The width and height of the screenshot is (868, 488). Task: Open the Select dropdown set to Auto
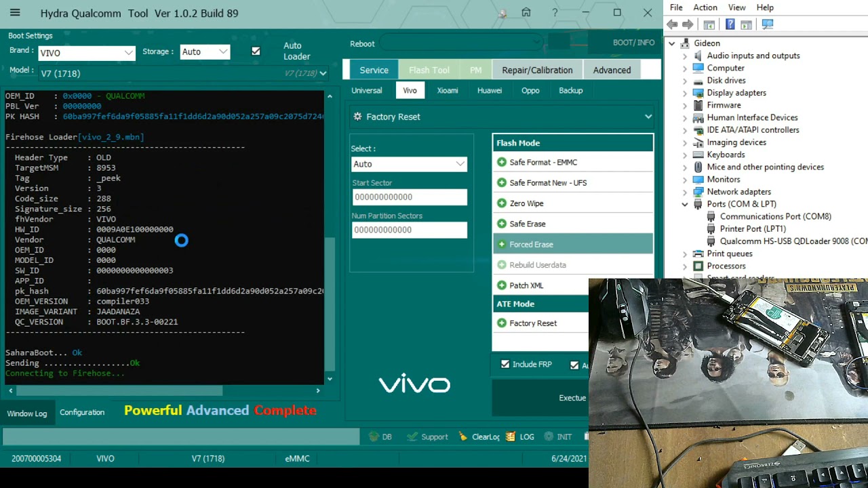(x=409, y=164)
